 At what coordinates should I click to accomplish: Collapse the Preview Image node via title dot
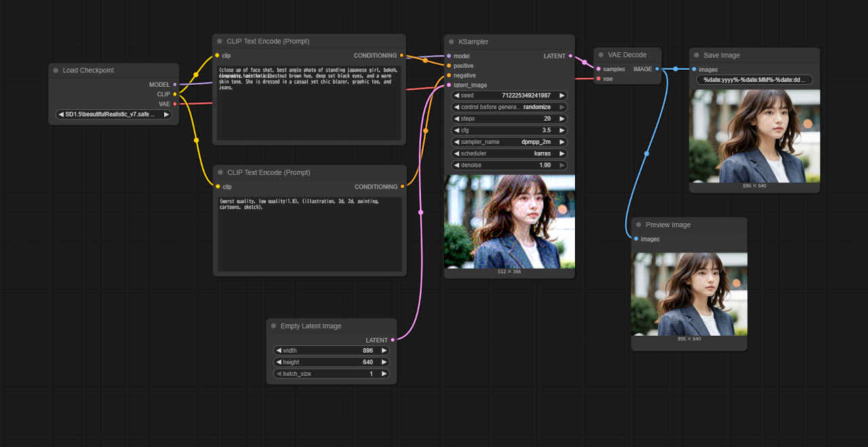(638, 225)
